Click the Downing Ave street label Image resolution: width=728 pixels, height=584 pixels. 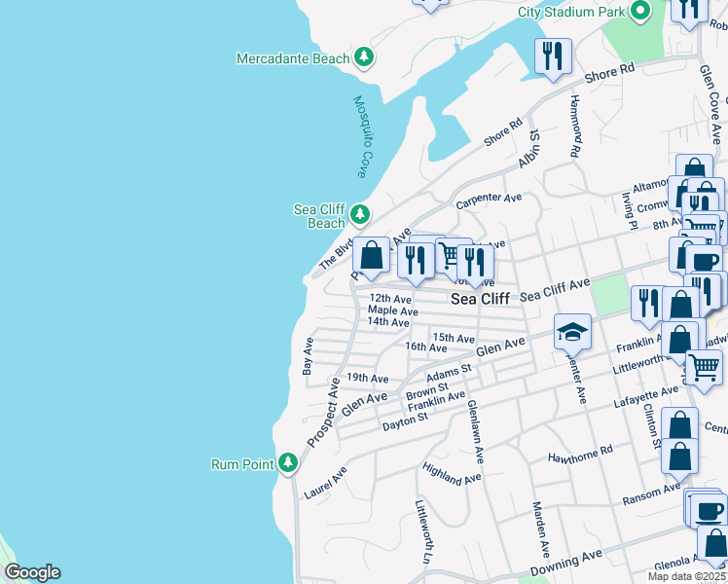pyautogui.click(x=566, y=563)
